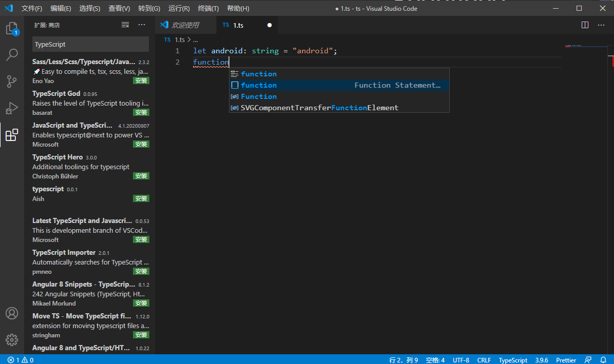
Task: Open the 文件(F) menu
Action: pos(31,8)
